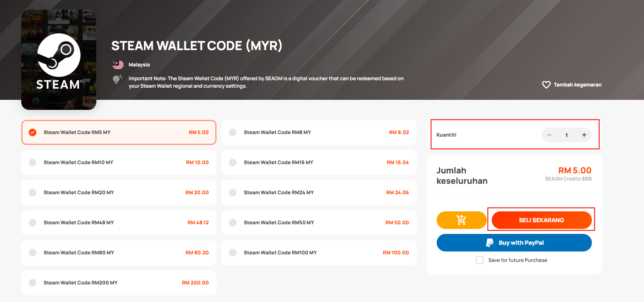Select Steam Wallet Code RM10 MY option
The image size is (644, 302).
click(119, 162)
